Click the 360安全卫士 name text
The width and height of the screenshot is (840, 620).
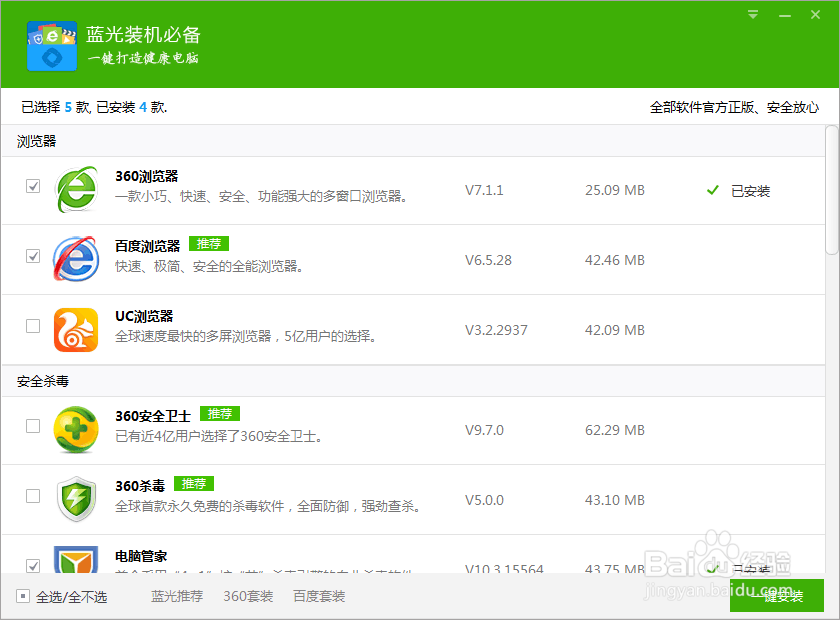click(153, 416)
